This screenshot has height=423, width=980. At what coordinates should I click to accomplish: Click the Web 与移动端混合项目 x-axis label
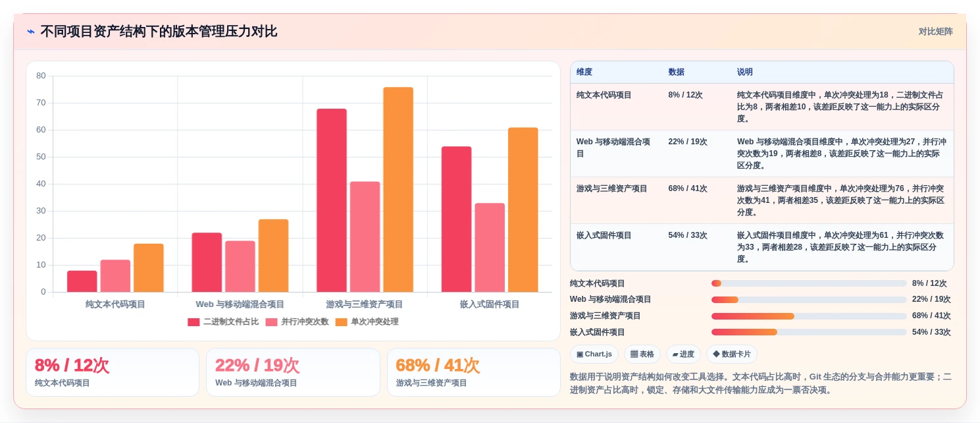coord(240,304)
